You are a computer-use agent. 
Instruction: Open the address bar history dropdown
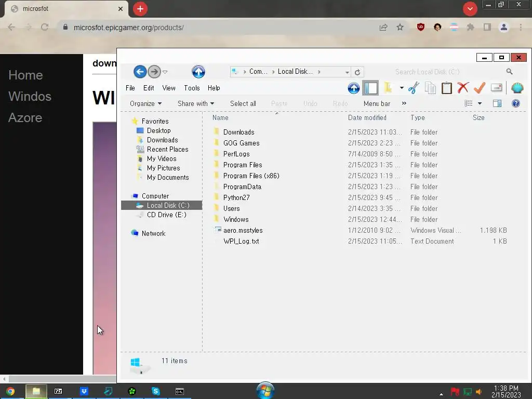click(x=347, y=72)
